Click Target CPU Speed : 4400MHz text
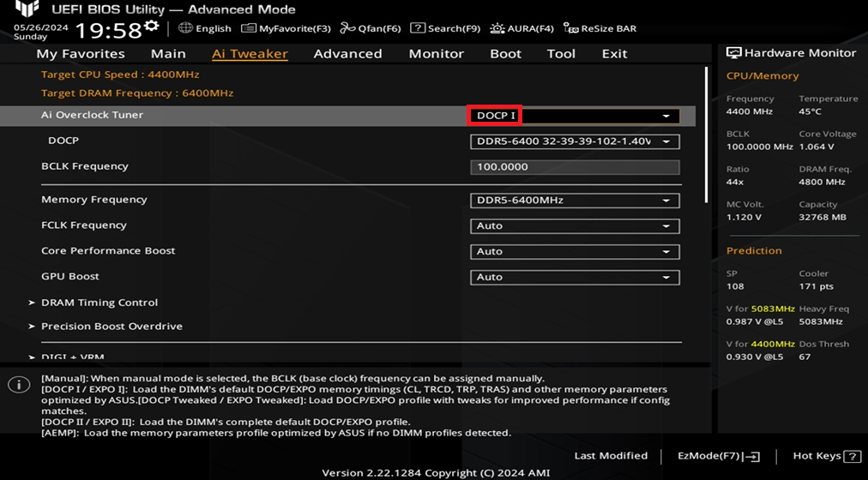This screenshot has height=480, width=868. point(120,75)
